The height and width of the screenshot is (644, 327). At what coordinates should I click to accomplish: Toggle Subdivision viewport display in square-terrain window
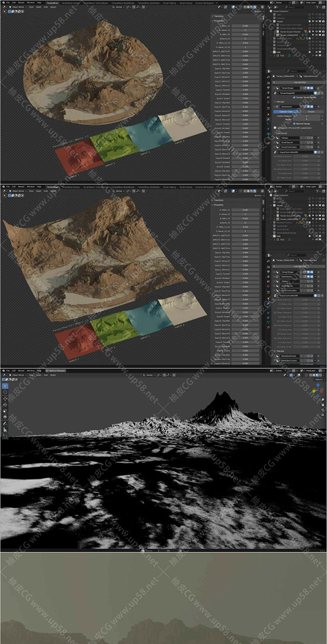(x=307, y=277)
